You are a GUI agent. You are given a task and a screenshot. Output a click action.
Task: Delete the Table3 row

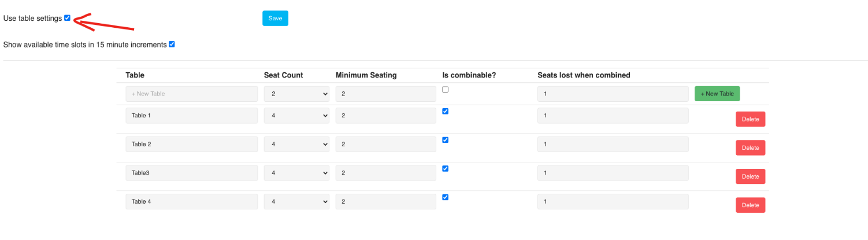point(750,176)
